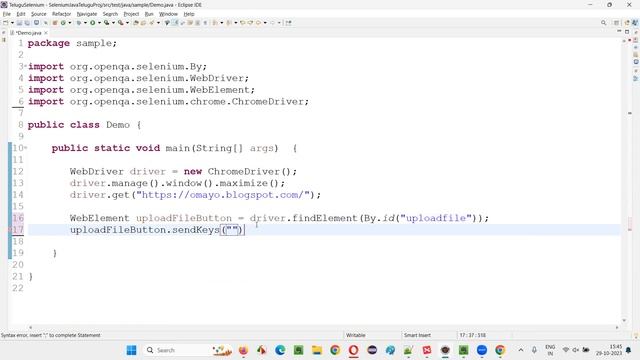The height and width of the screenshot is (360, 640).
Task: Click the vertical scrollbar of the editor
Action: coord(624,179)
